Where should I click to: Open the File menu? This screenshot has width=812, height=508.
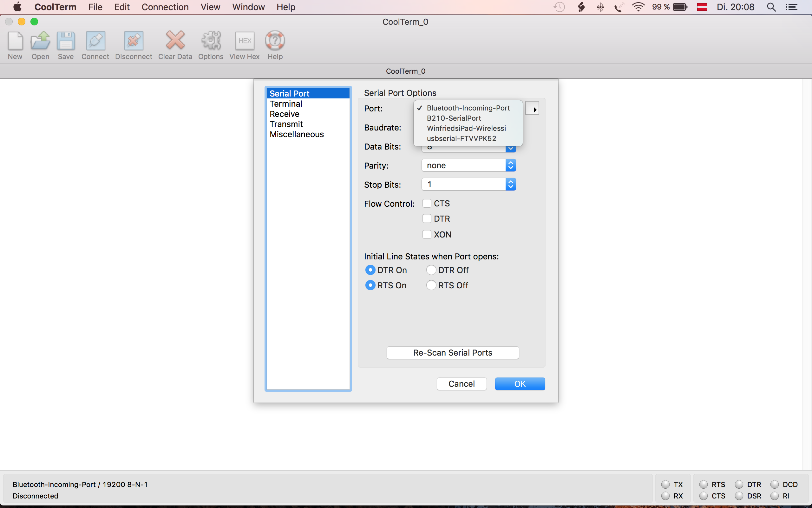[x=95, y=7]
